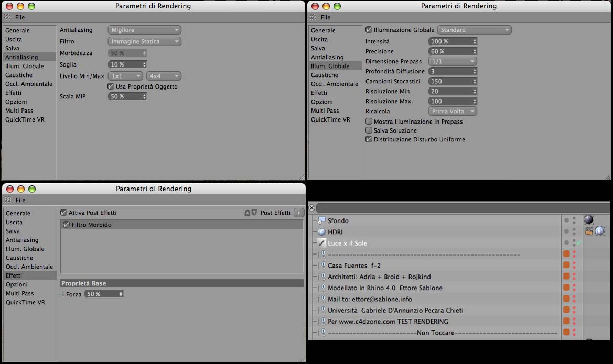Click the Forza 50 % stepper arrows
The height and width of the screenshot is (364, 613).
121,294
